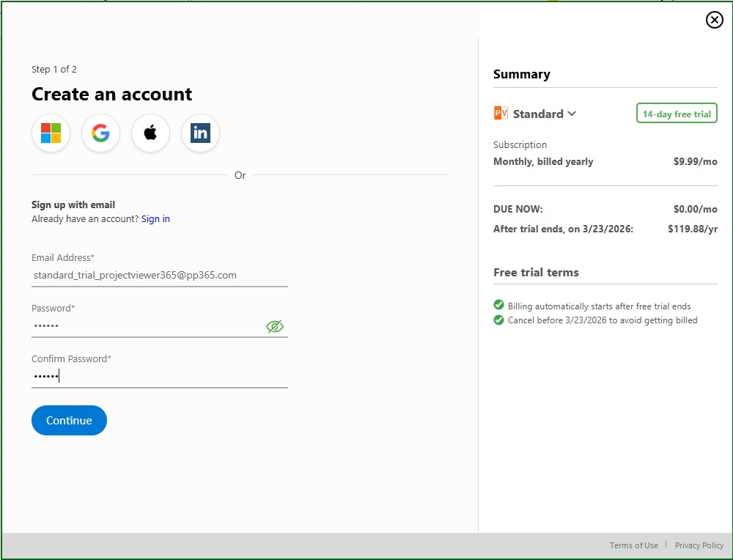Click the Confirm Password field

pos(159,376)
